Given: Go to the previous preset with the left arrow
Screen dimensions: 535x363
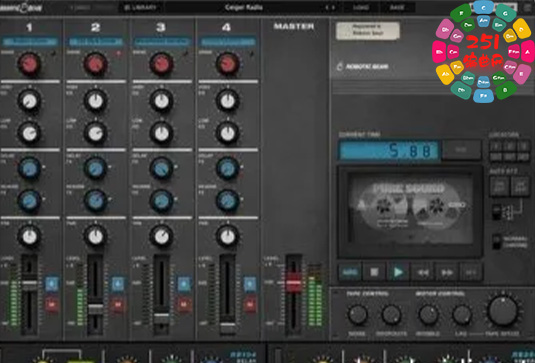Looking at the screenshot, I should coord(327,7).
